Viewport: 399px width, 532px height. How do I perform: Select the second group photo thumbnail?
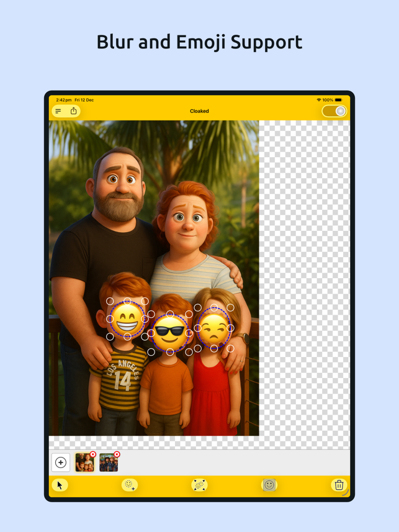click(109, 462)
